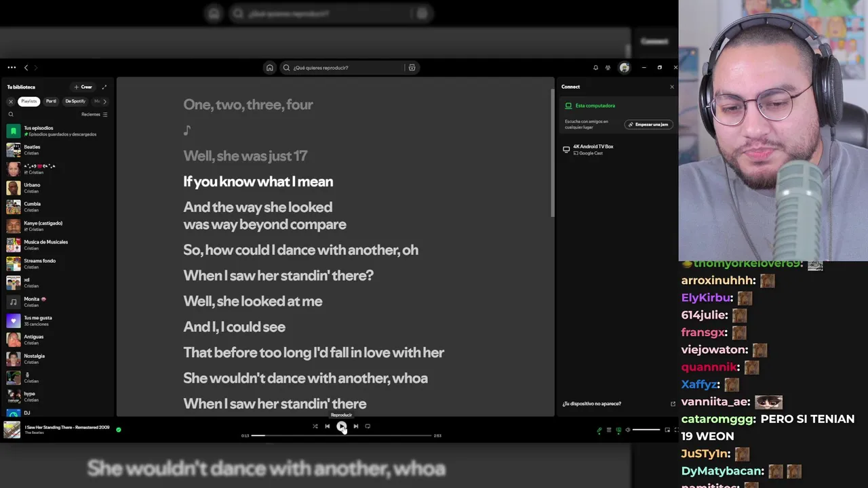Screen dimensions: 868x488
Task: Connect to 4K Android TV Box
Action: tap(617, 150)
